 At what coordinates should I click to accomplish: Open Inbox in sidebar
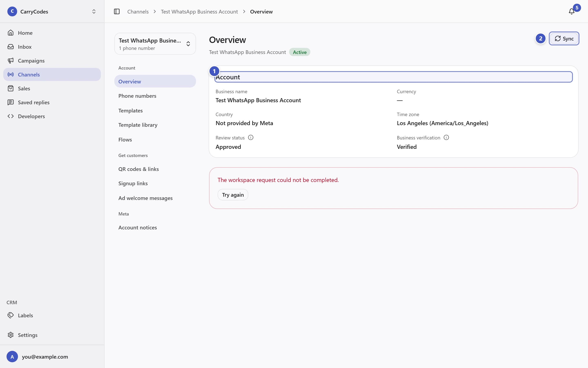point(52,46)
